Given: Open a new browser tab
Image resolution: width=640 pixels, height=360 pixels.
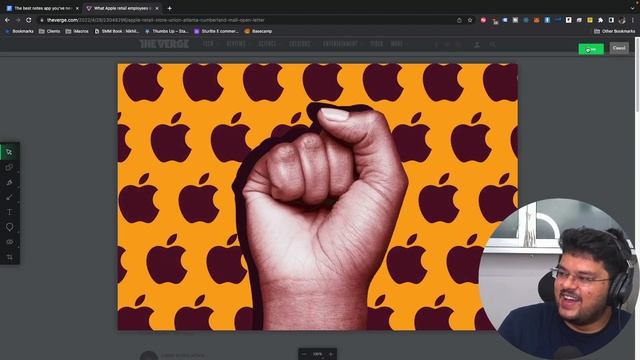Looking at the screenshot, I should point(169,8).
